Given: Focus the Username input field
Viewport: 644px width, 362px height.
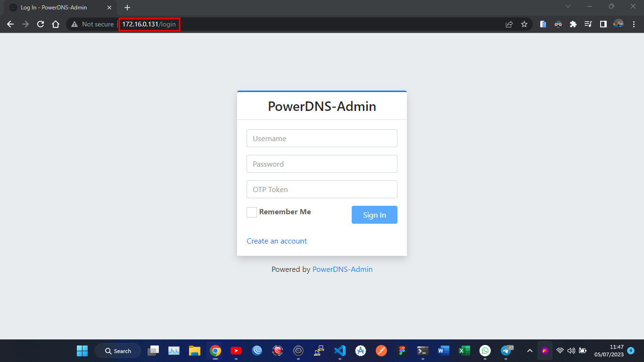Looking at the screenshot, I should (x=322, y=139).
